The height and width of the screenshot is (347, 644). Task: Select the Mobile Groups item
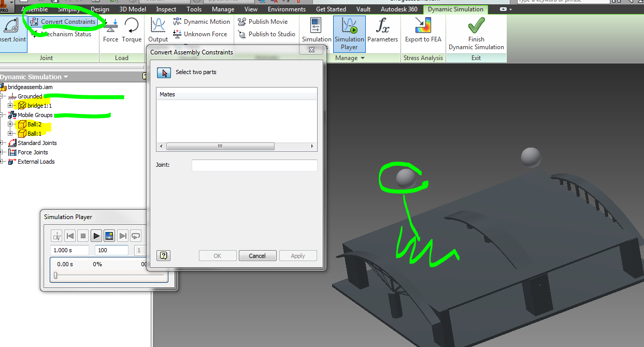coord(35,115)
